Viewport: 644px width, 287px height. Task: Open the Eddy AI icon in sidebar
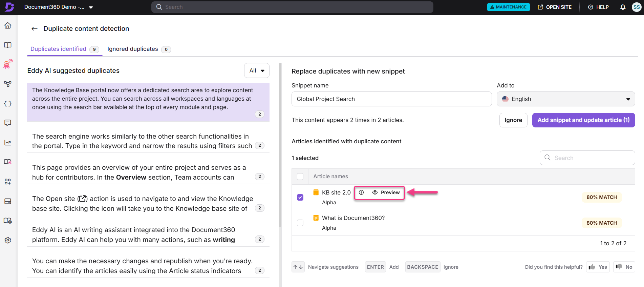click(8, 64)
